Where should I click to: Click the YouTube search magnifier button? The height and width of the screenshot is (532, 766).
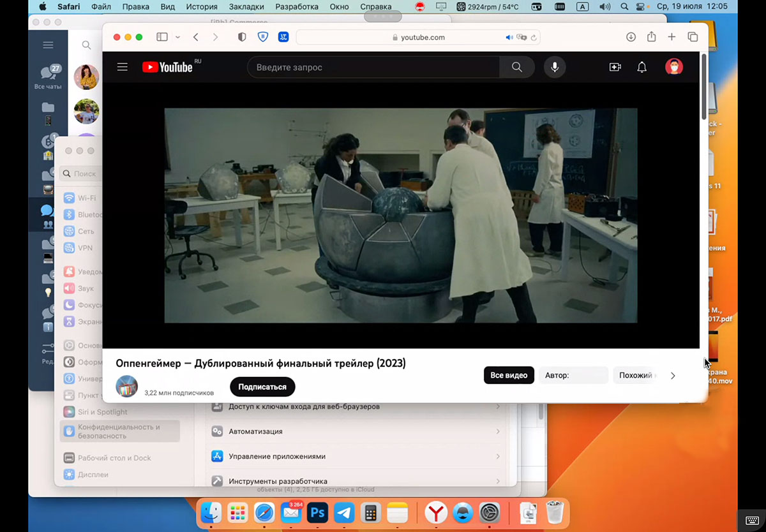pyautogui.click(x=517, y=67)
